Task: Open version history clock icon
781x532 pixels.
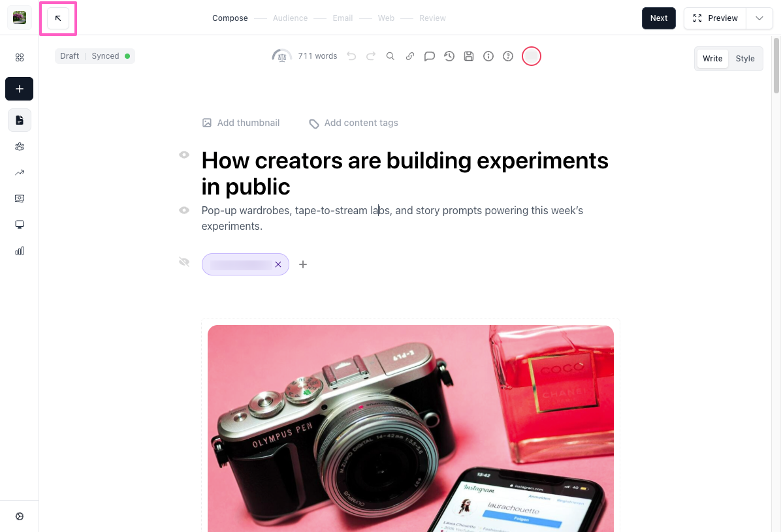Action: (449, 56)
